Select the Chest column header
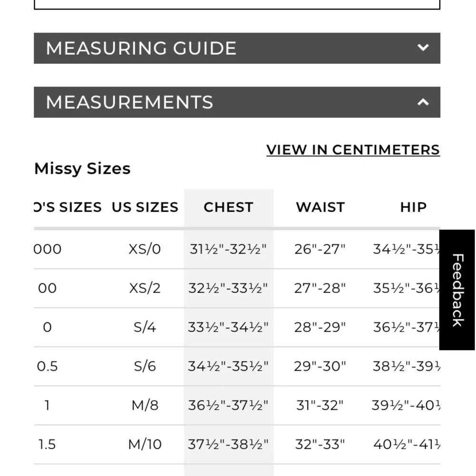This screenshot has height=476, width=476. (228, 207)
